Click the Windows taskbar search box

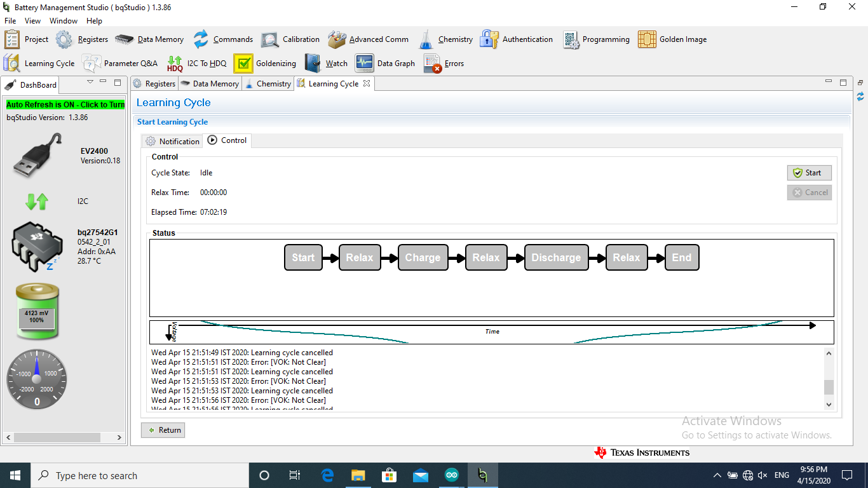tap(139, 475)
